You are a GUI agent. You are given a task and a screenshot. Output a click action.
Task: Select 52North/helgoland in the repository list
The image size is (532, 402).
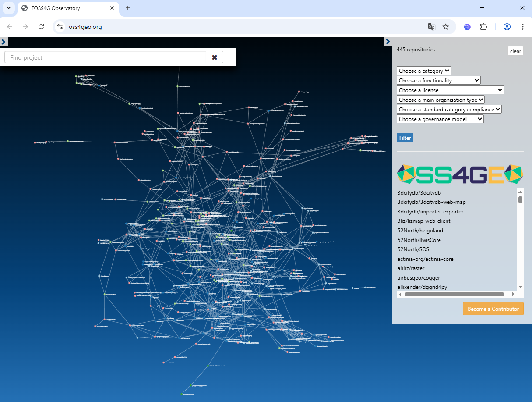pyautogui.click(x=420, y=231)
